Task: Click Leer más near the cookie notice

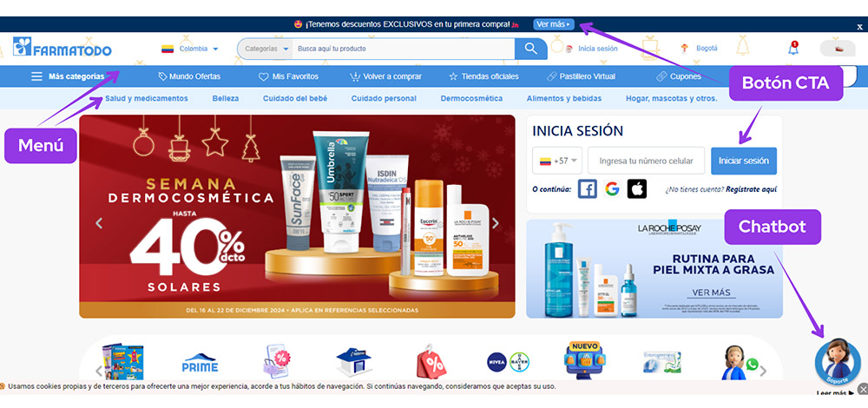Action: (x=835, y=393)
